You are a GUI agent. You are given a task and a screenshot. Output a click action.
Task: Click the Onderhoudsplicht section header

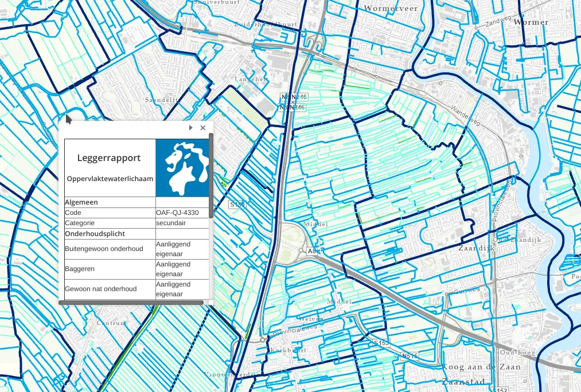pos(95,234)
